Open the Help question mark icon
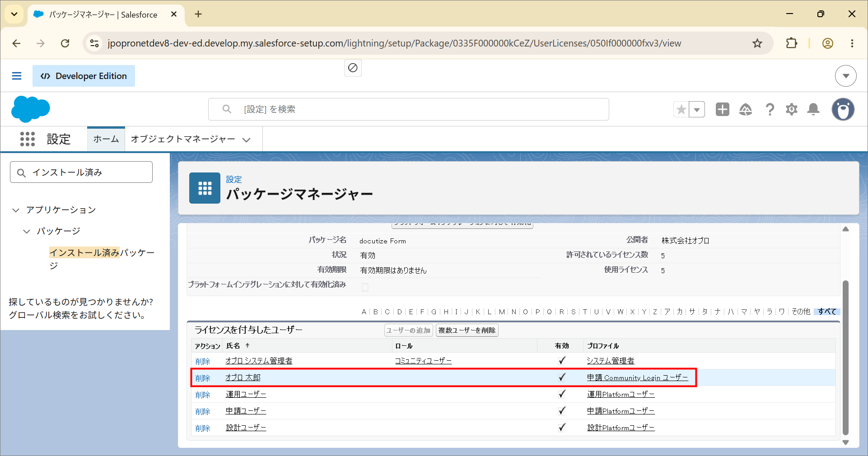 770,109
